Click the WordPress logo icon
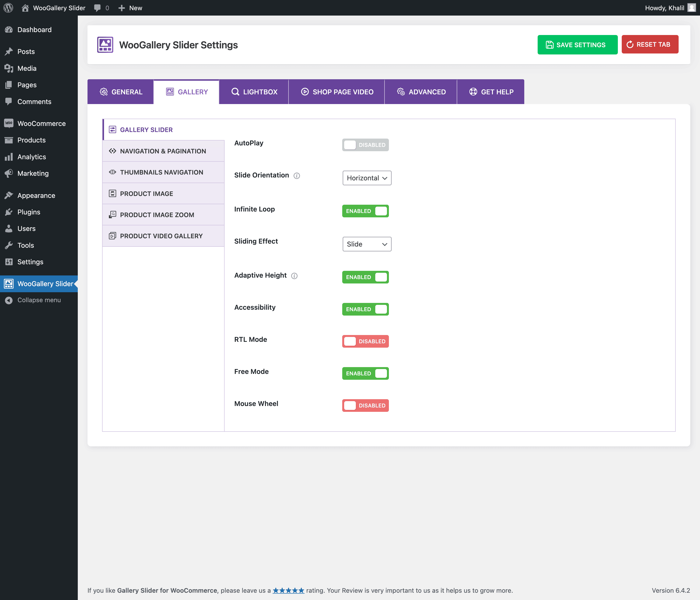The width and height of the screenshot is (700, 600). click(8, 8)
